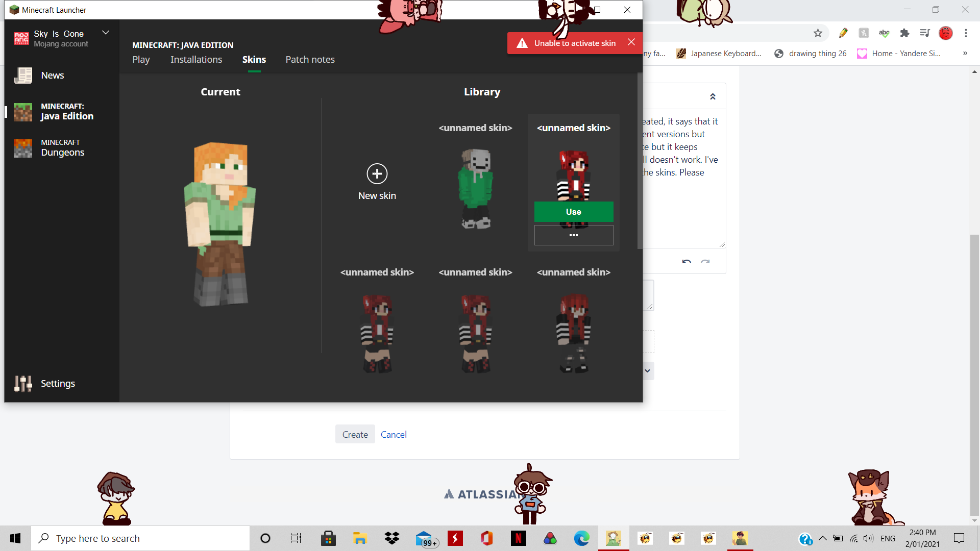Open Microsoft Edge from taskbar

point(581,538)
